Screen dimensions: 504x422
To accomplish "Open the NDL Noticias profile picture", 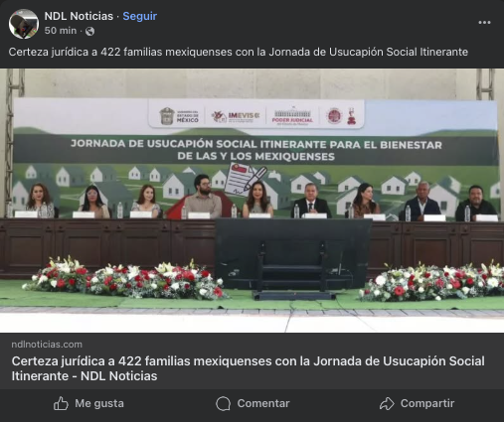I will (x=24, y=24).
